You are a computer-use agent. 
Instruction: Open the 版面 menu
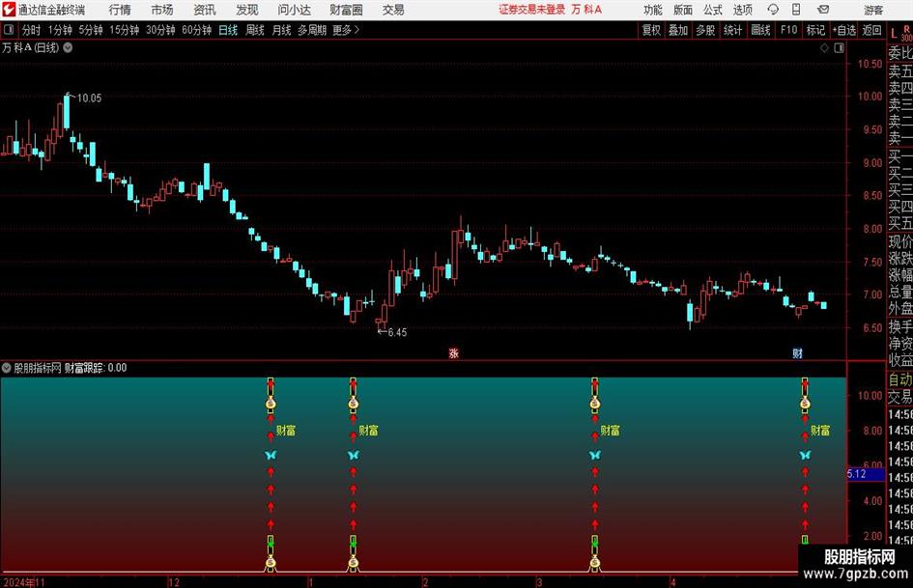click(x=682, y=10)
